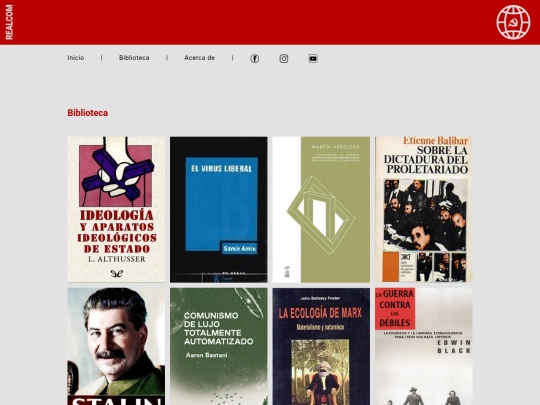Click the globe hammer-and-sickle logo
The width and height of the screenshot is (540, 405).
tap(513, 22)
